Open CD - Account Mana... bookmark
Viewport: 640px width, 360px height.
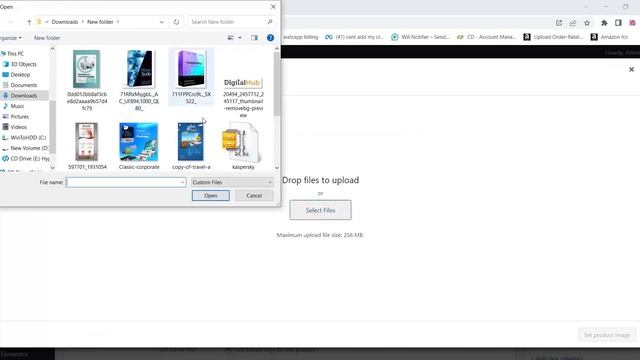[487, 37]
